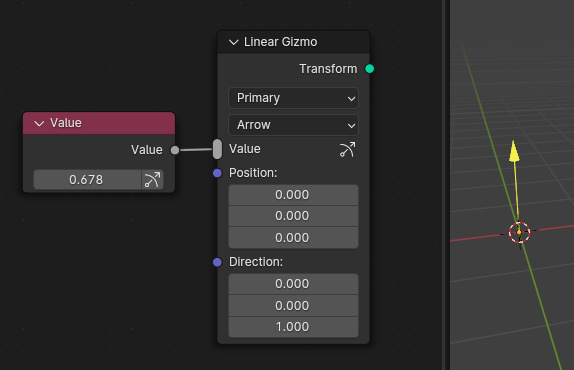Click the 0.678 value field
Screen dimensions: 574x370
pos(87,180)
